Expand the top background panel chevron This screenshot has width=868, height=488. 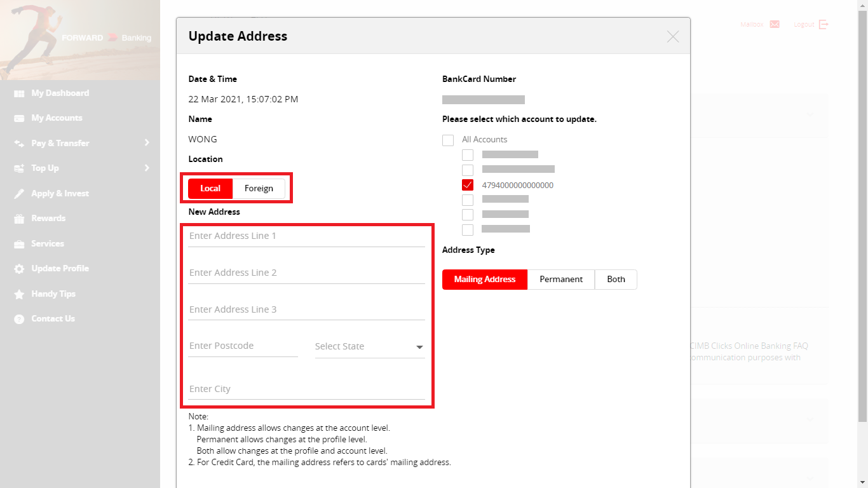coord(811,114)
